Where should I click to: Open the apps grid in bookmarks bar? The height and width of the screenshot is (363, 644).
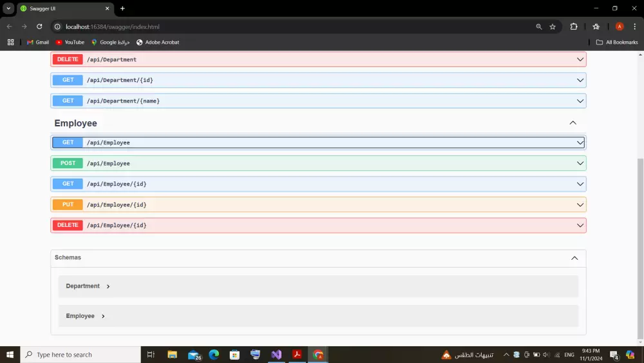(11, 43)
